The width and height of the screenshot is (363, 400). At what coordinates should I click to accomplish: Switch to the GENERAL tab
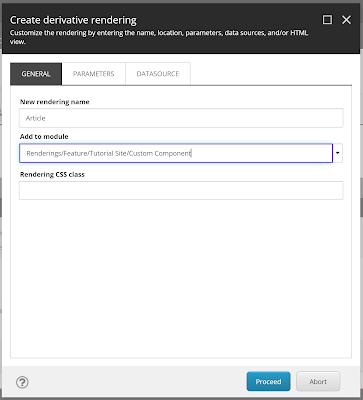pyautogui.click(x=36, y=74)
